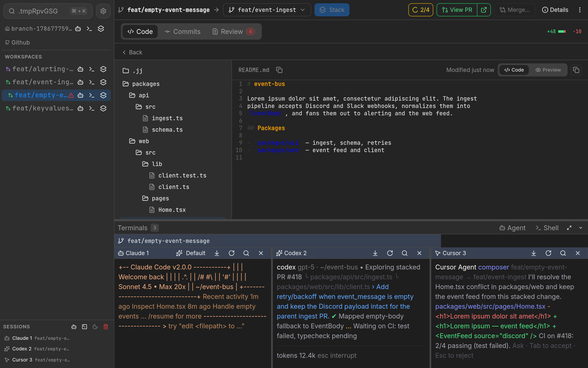Close the Codex 2 terminal
Viewport: 588px width, 368px height.
[x=419, y=253]
